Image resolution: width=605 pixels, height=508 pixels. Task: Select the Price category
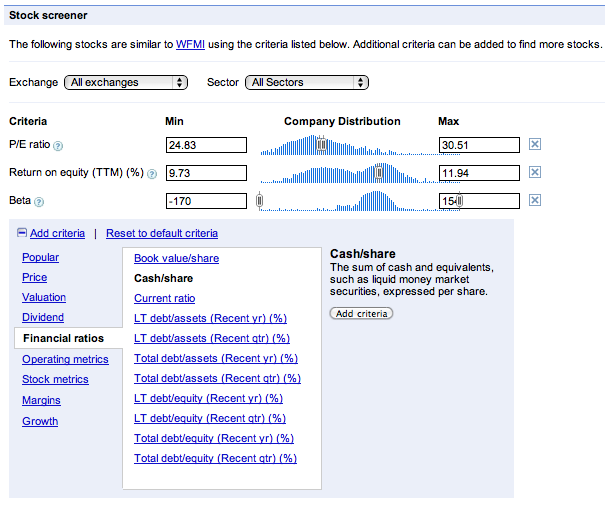[34, 277]
